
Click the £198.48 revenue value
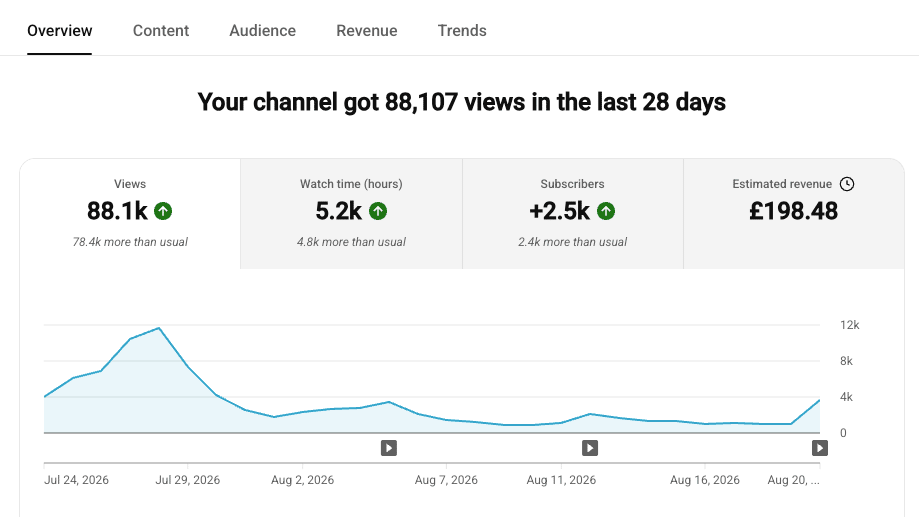[x=794, y=211]
